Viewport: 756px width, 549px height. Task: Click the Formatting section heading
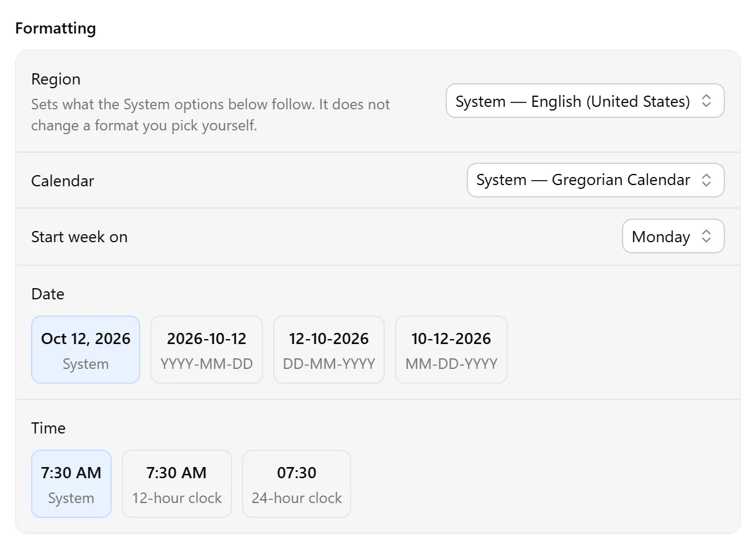pyautogui.click(x=55, y=29)
